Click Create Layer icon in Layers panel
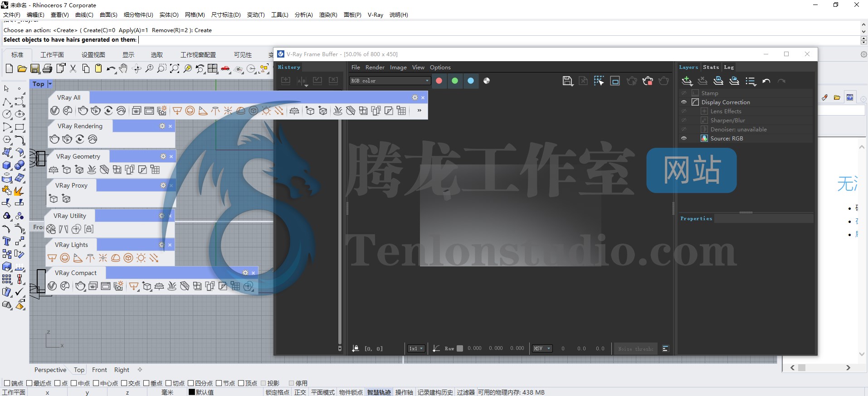868x396 pixels. [687, 81]
